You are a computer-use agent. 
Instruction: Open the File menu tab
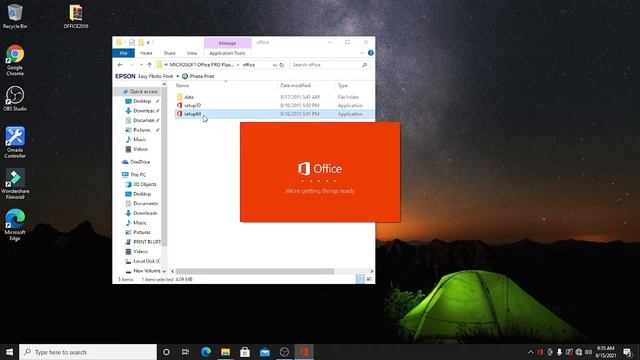click(x=124, y=53)
